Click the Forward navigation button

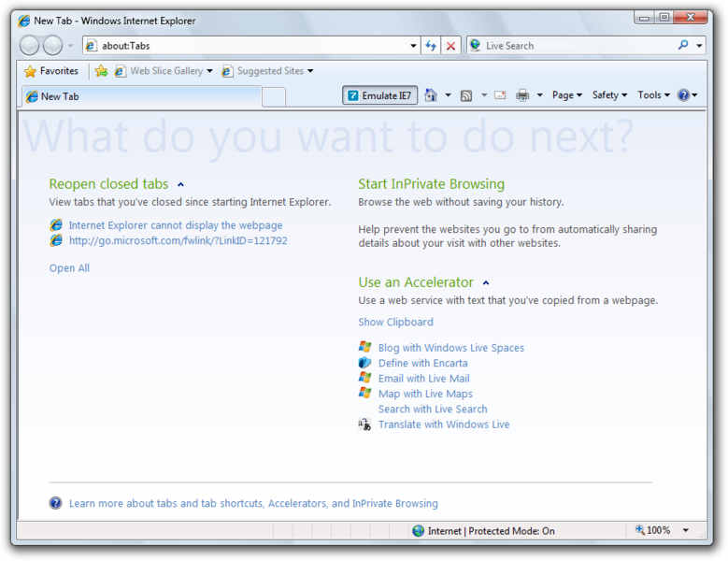(52, 46)
